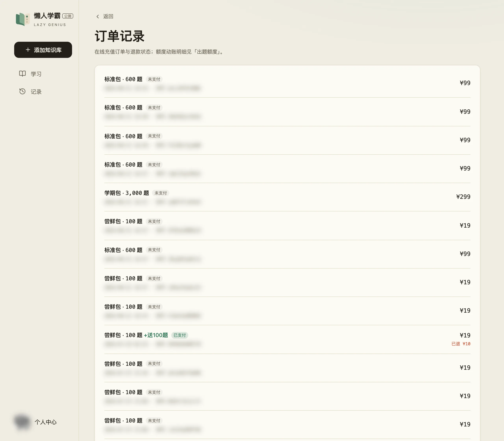Image resolution: width=504 pixels, height=441 pixels.
Task: Click the 订单记录 page heading
Action: point(119,36)
